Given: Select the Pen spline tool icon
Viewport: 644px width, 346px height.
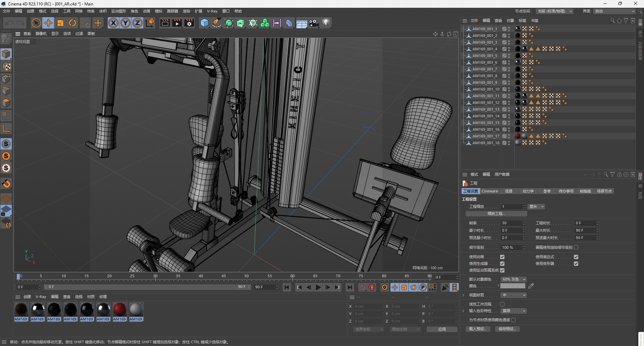Looking at the screenshot, I should [216, 23].
